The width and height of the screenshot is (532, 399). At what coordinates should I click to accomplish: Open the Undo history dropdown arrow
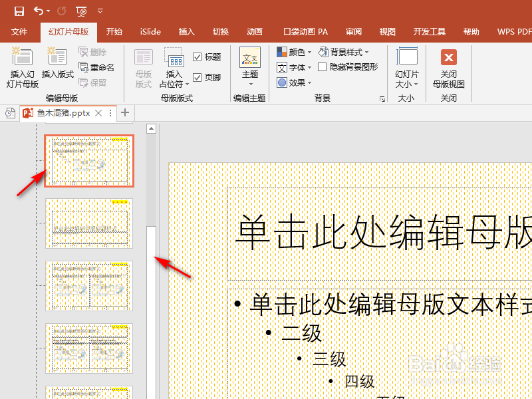48,11
